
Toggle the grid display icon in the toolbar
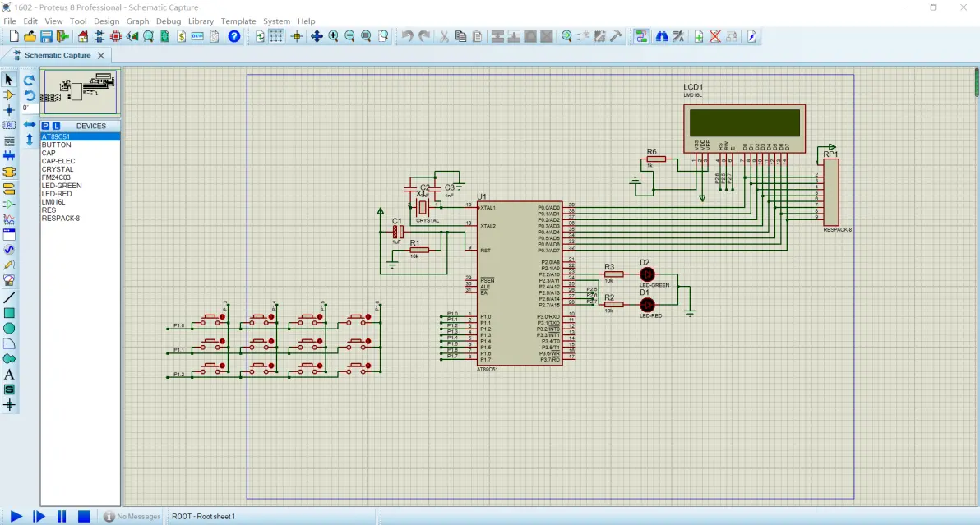coord(276,37)
